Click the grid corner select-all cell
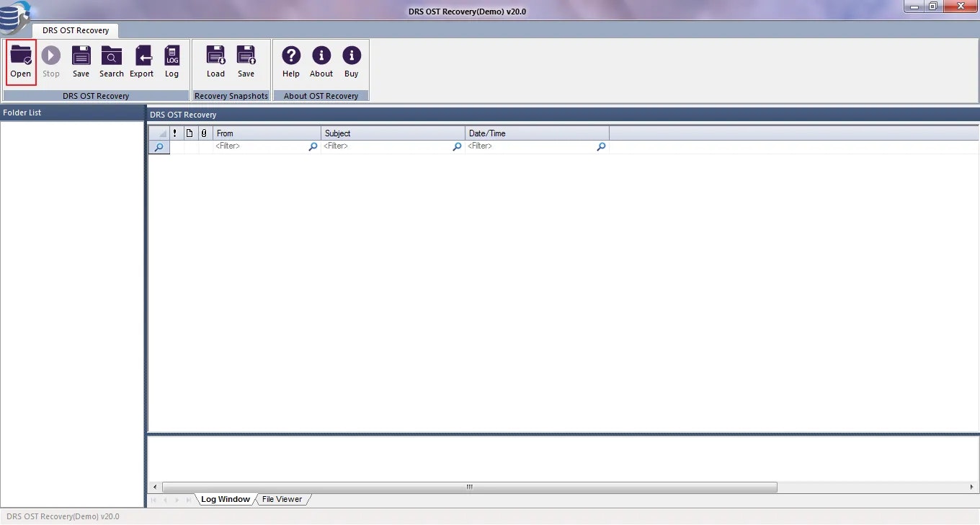This screenshot has height=525, width=980. pos(159,133)
